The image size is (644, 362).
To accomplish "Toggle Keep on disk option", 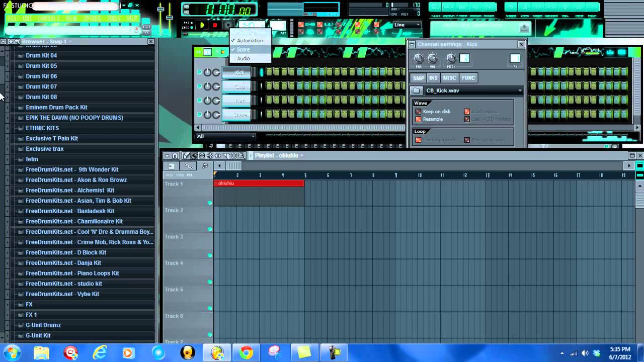I will click(418, 112).
